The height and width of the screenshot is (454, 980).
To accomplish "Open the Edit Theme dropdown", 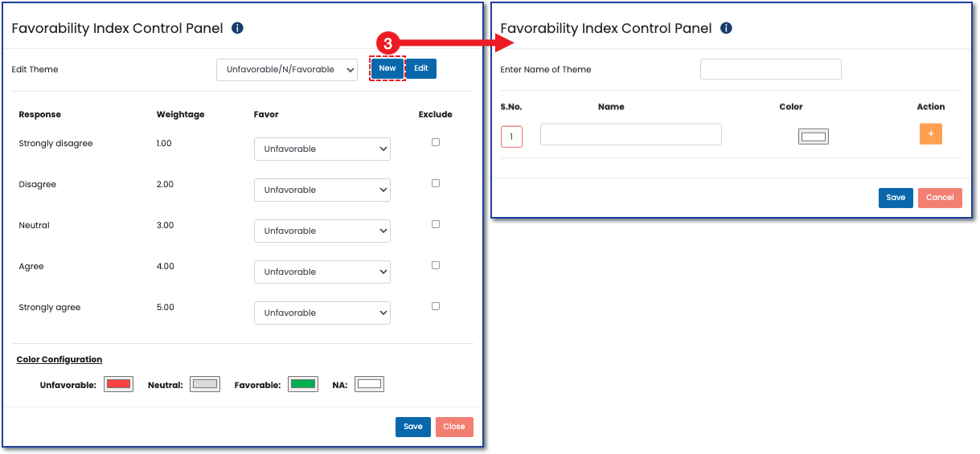I will click(287, 70).
